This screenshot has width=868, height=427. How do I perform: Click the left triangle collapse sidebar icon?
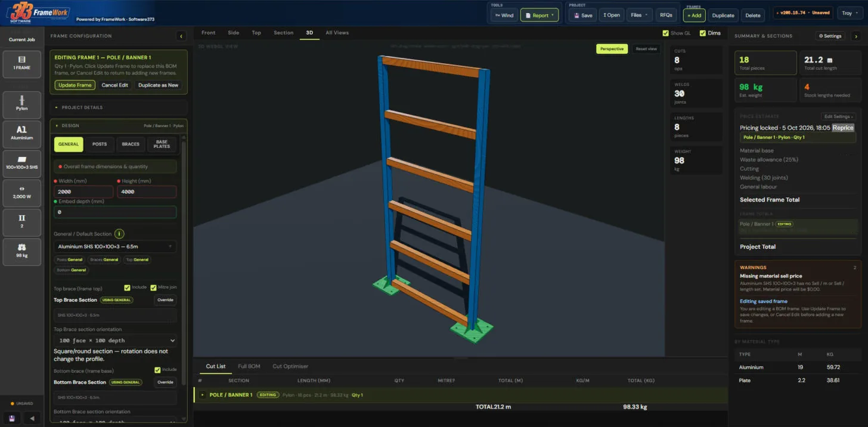pos(32,418)
